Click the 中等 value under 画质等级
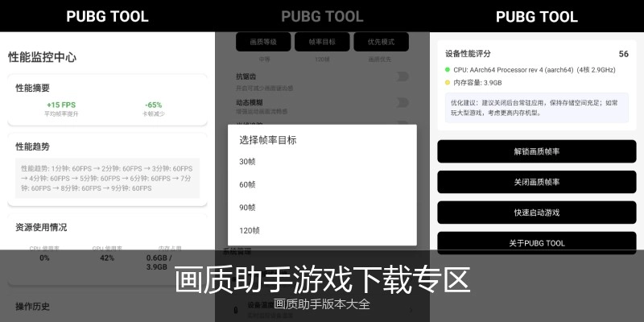This screenshot has height=322, width=644. (264, 59)
